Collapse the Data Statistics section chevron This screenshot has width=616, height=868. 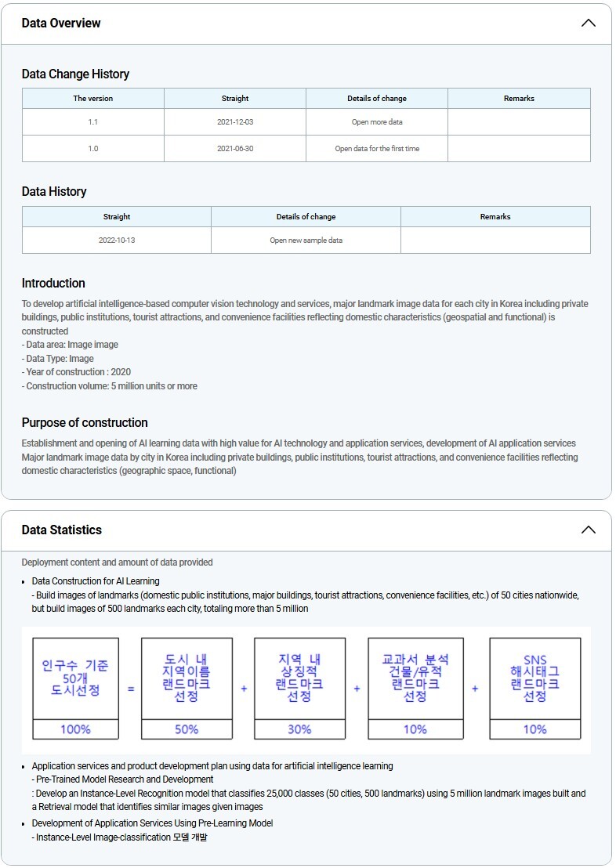pos(588,530)
